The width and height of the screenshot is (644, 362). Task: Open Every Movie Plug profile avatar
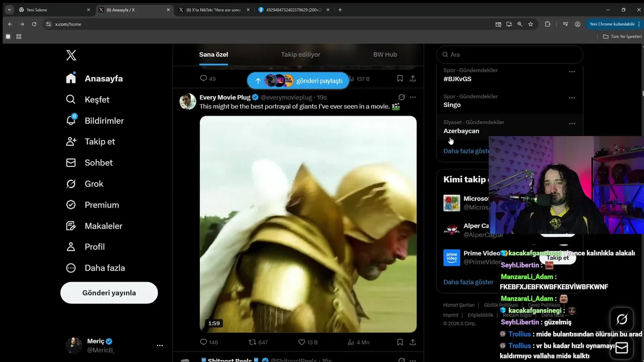click(x=188, y=102)
